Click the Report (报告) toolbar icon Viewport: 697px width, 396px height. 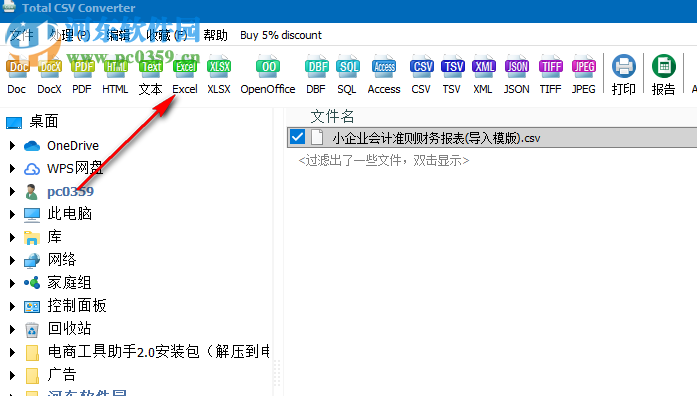pyautogui.click(x=664, y=76)
